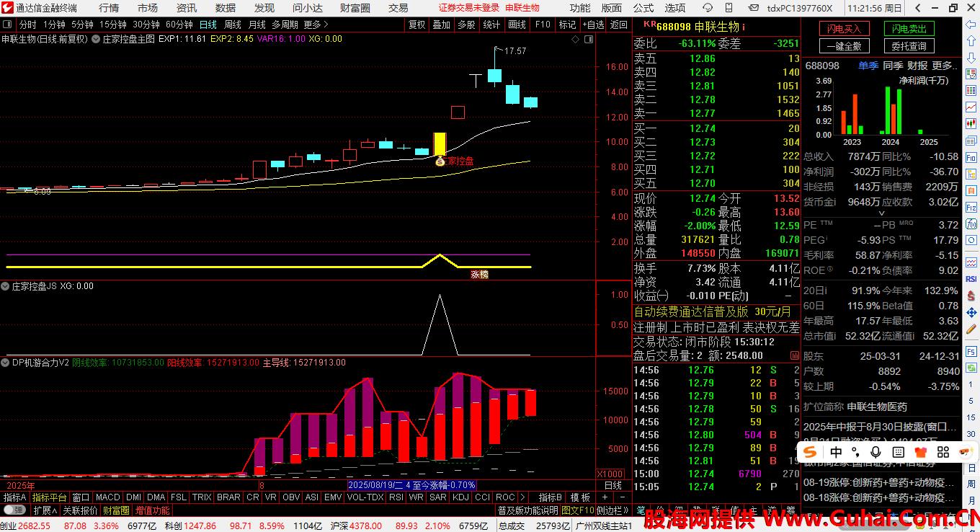
Task: Click the blue four-way move icon in sidebar
Action: pos(971,313)
